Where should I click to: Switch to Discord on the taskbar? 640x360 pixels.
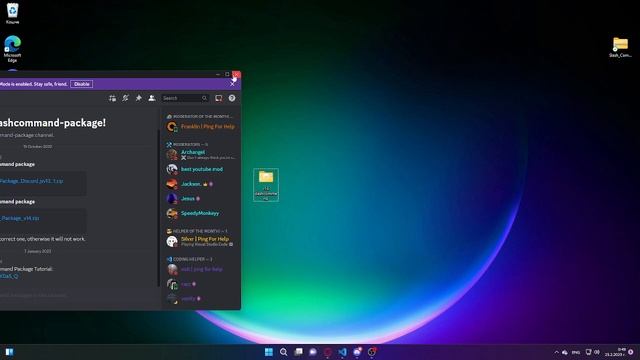[357, 352]
